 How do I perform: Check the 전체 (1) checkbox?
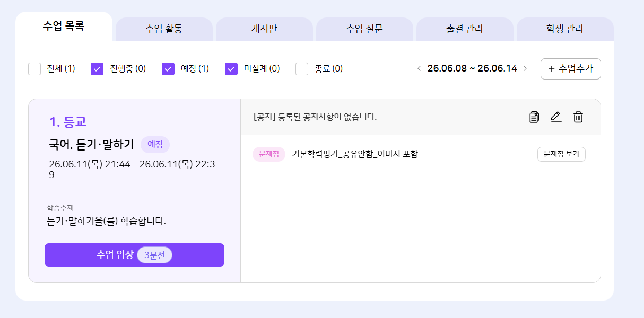(x=34, y=69)
